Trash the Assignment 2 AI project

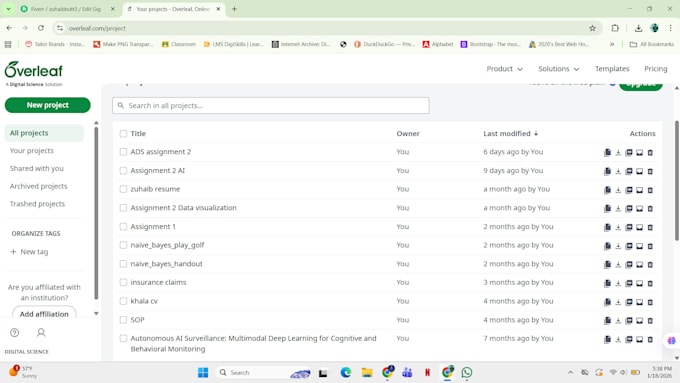650,171
